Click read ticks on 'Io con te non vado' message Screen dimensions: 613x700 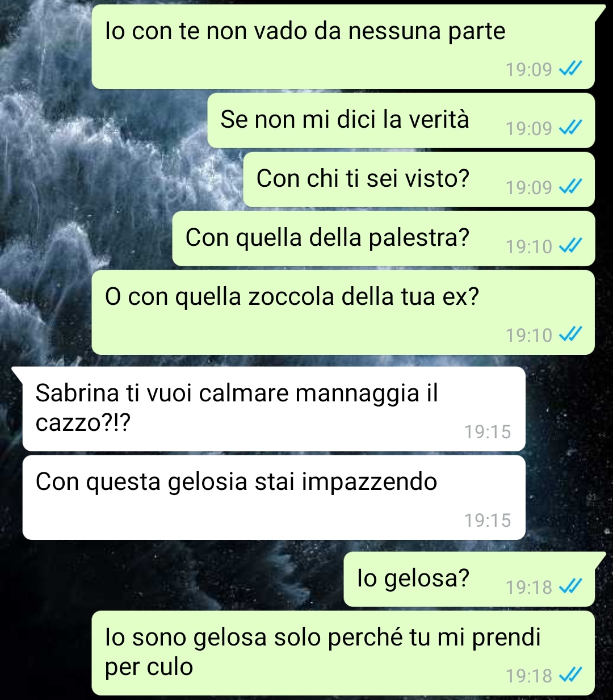tap(570, 69)
